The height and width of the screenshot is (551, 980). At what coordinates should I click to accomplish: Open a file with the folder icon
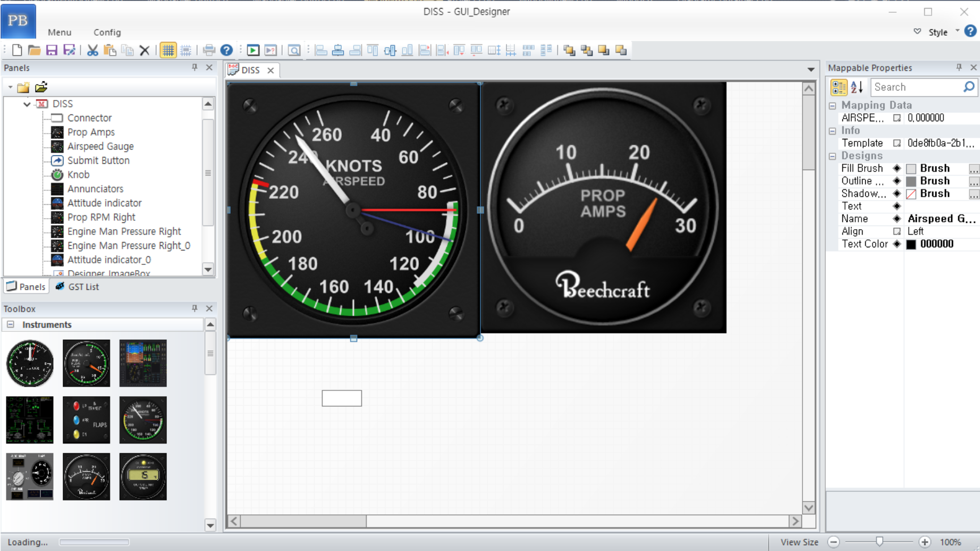(x=34, y=50)
